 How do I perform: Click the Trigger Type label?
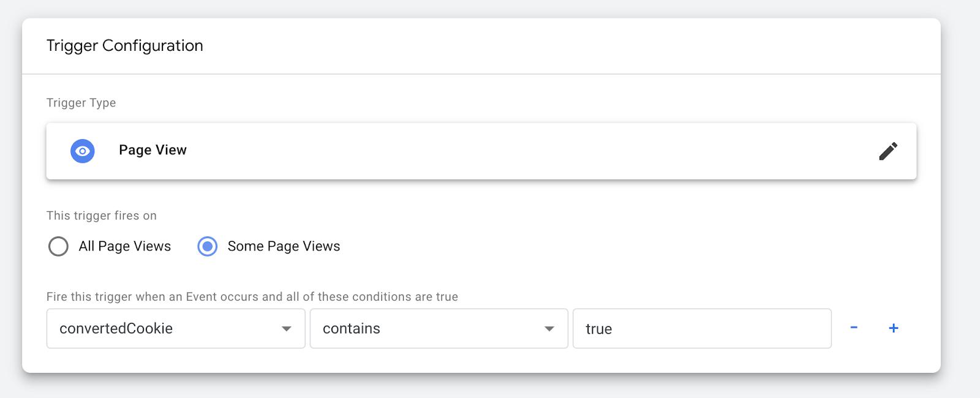click(x=81, y=103)
